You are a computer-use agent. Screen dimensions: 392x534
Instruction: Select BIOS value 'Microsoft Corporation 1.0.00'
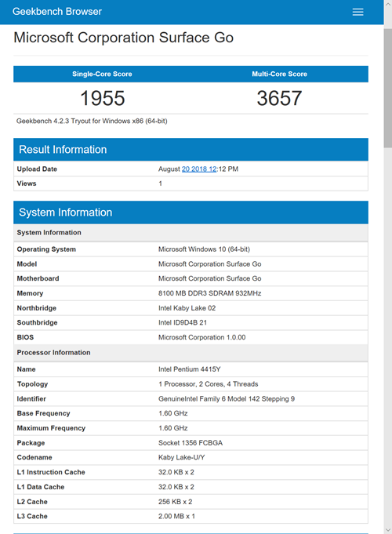click(x=202, y=337)
